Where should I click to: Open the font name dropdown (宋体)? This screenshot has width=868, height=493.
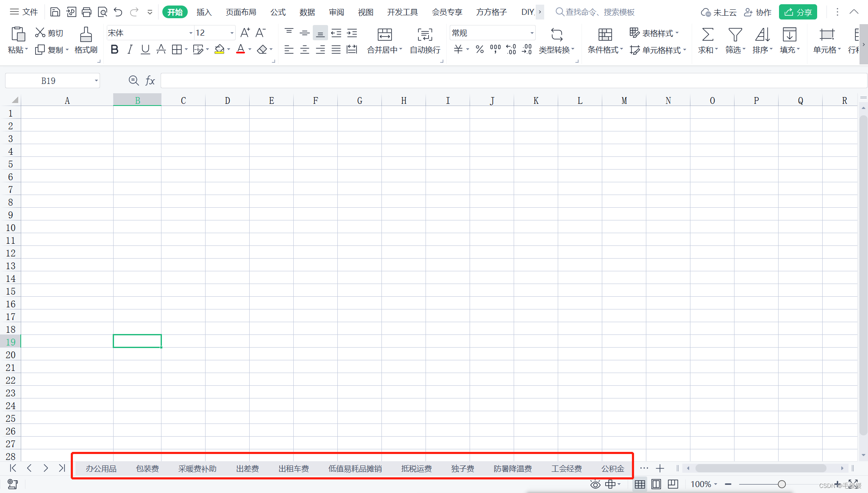[x=191, y=33]
